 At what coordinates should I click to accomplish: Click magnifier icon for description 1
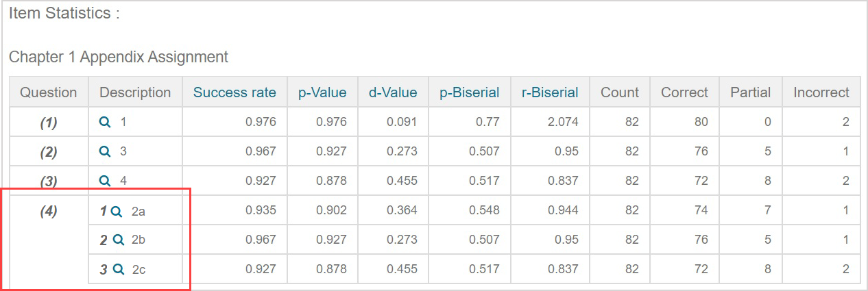tap(105, 122)
